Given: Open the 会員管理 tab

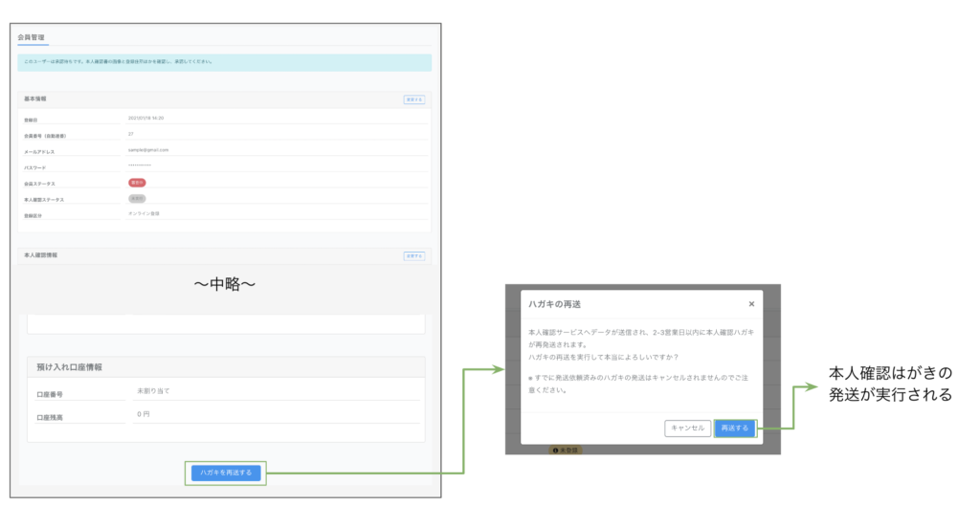Looking at the screenshot, I should [x=33, y=37].
